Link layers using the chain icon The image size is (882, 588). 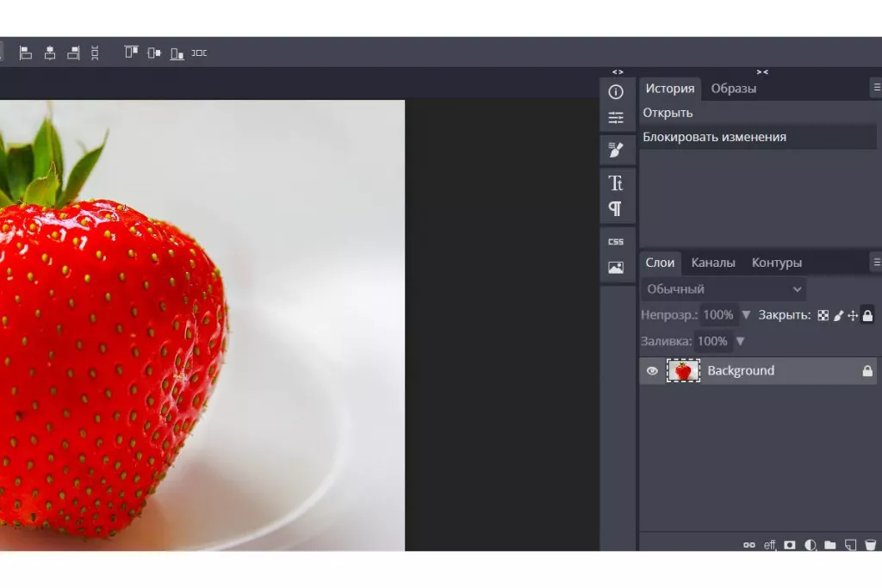coord(749,545)
